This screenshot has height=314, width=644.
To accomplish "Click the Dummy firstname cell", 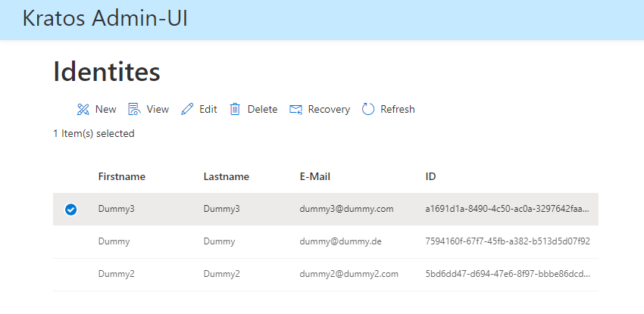I will tap(114, 241).
